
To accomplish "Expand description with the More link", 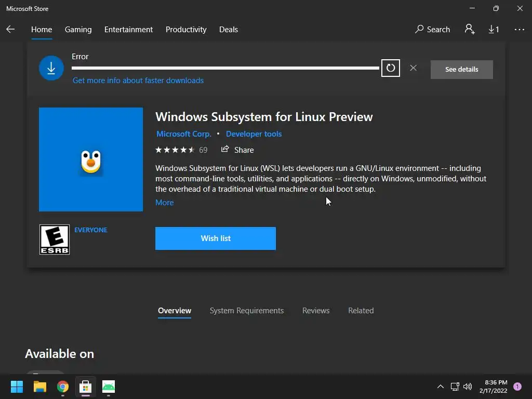I will coord(165,202).
